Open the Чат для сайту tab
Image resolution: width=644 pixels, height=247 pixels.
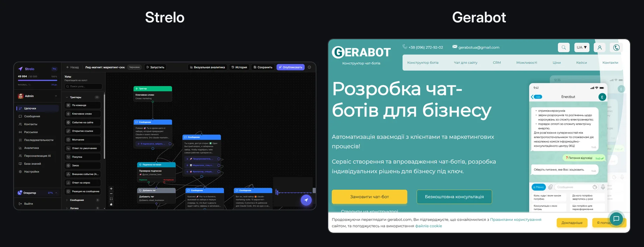pyautogui.click(x=465, y=63)
